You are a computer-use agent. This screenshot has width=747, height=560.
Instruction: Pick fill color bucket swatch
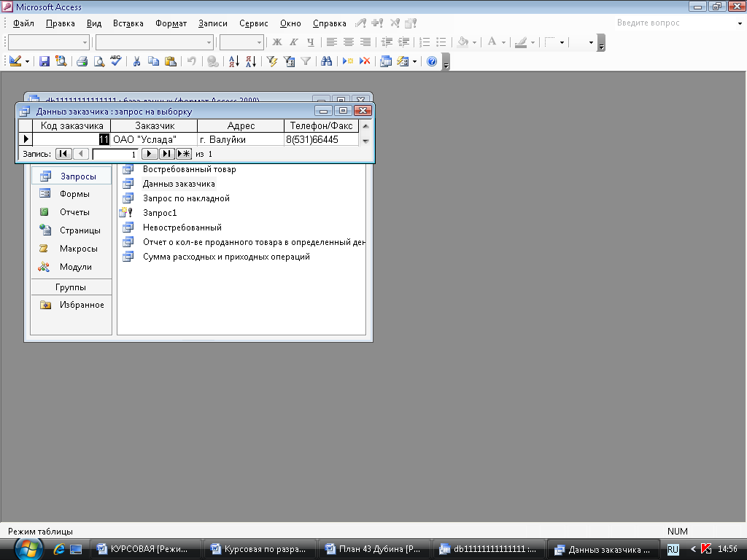coord(462,42)
